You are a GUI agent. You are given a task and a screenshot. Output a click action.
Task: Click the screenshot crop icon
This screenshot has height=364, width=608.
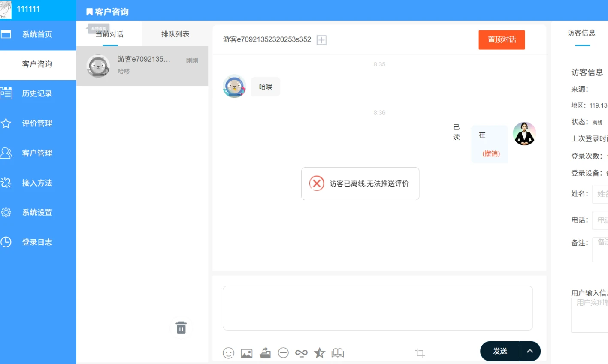click(420, 353)
